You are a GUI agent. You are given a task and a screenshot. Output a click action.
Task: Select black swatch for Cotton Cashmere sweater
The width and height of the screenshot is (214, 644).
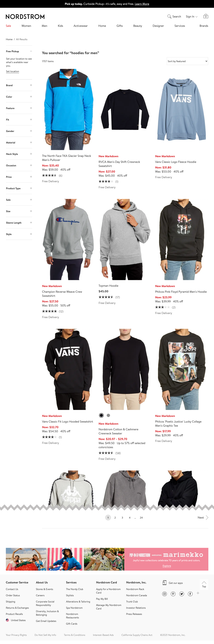click(x=101, y=415)
